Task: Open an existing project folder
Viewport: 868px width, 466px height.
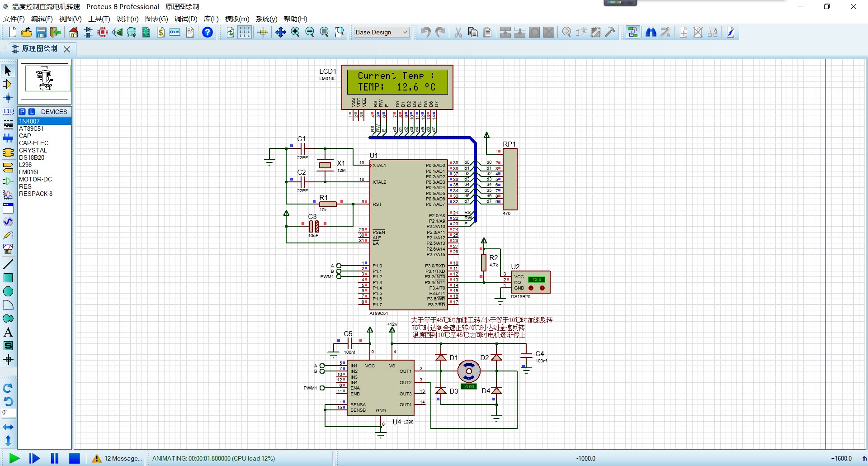Action: point(27,32)
